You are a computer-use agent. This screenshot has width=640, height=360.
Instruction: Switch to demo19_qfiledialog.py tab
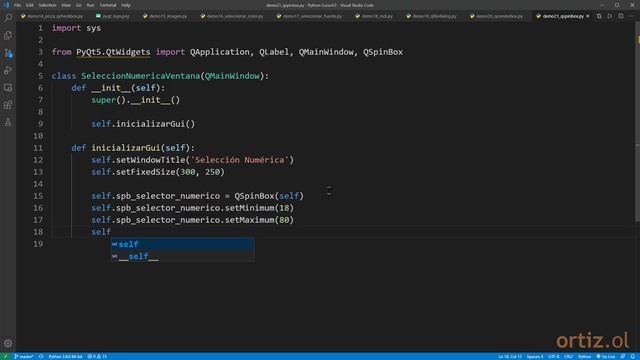pos(431,16)
